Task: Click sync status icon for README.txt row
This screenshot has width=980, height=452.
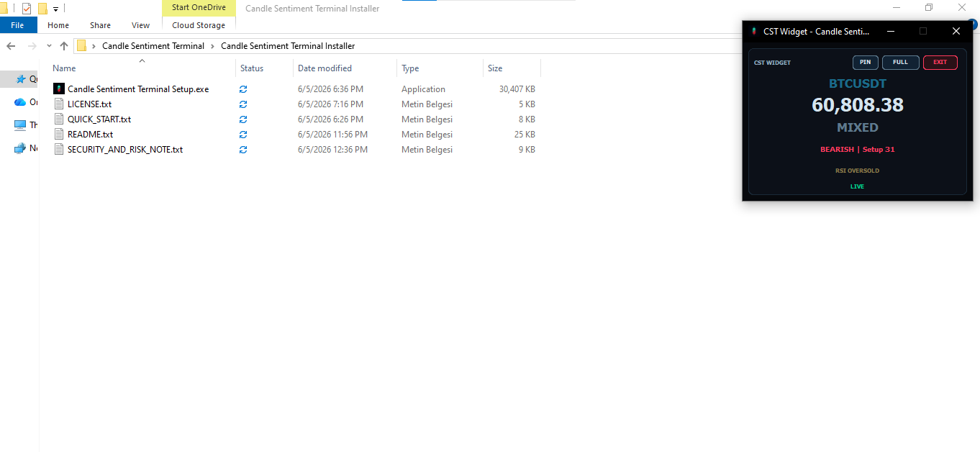Action: pos(243,135)
